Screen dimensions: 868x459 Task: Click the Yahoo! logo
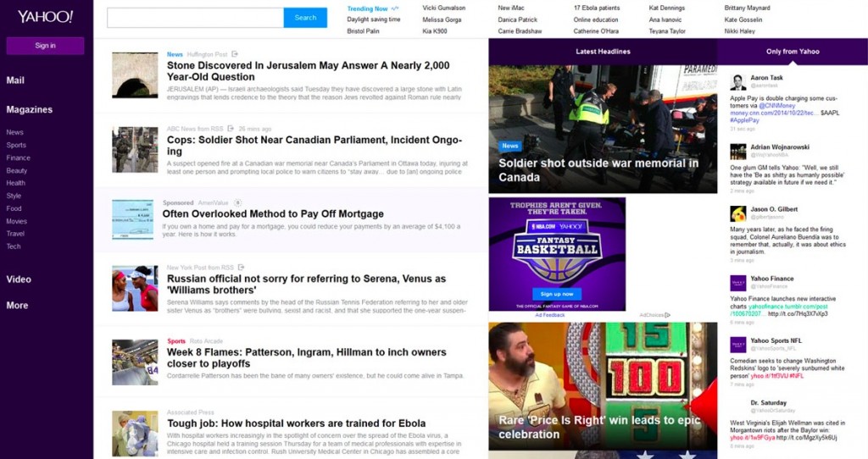click(x=45, y=17)
